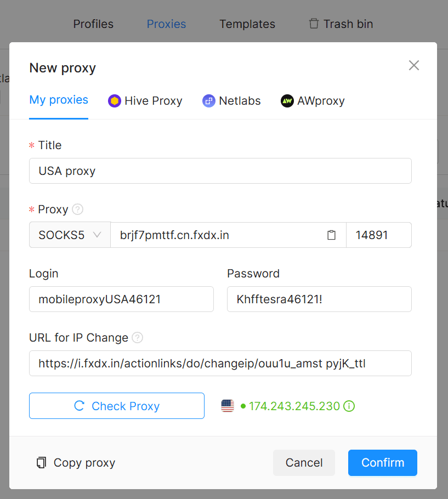Click the green IP address 174.243.245.230
448x499 pixels.
pyautogui.click(x=295, y=406)
